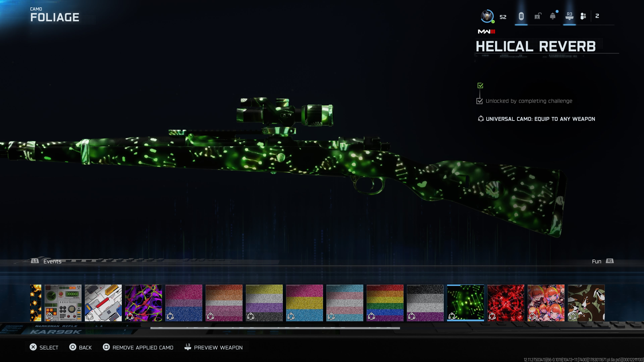The width and height of the screenshot is (644, 362).
Task: Select the yellow white purple black flag camo
Action: [x=264, y=303]
